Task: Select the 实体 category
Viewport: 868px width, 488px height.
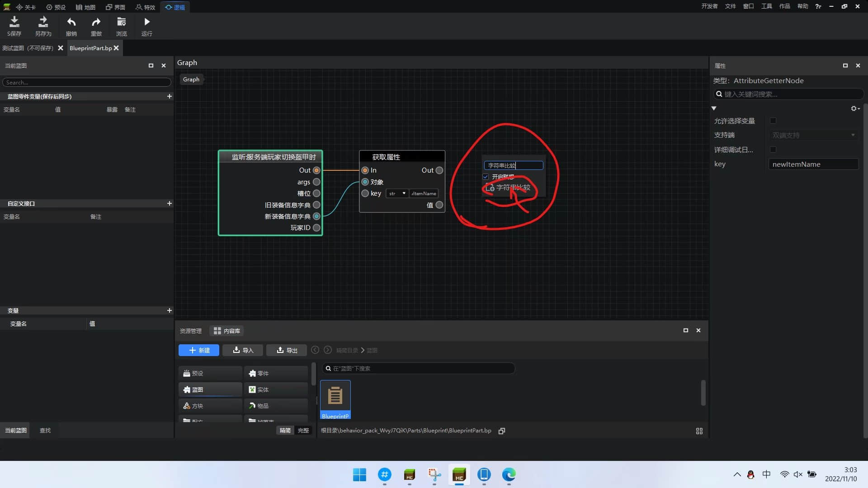Action: point(276,389)
